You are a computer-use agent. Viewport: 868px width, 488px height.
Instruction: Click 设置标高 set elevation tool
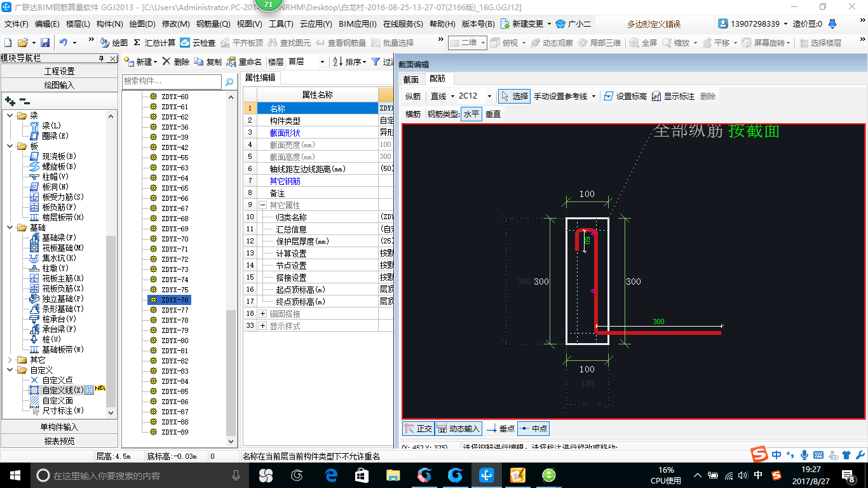(625, 96)
